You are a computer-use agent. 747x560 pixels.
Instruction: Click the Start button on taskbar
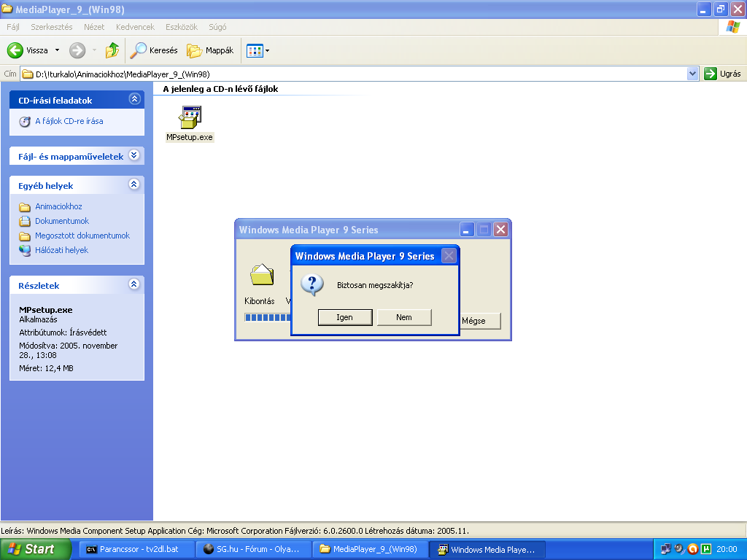click(36, 549)
